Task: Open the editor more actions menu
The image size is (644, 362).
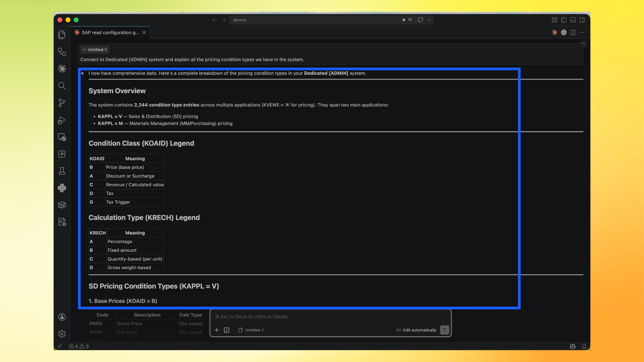Action: tap(583, 32)
